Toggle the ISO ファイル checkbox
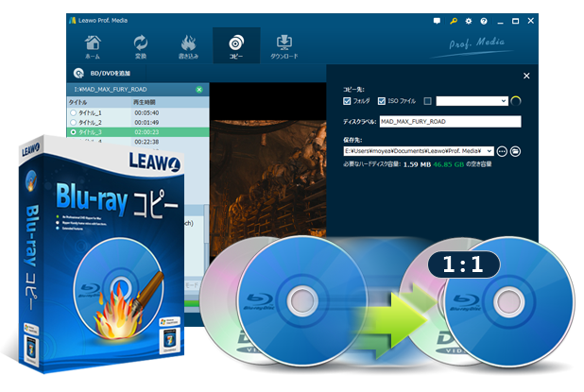This screenshot has width=584, height=392. [382, 101]
